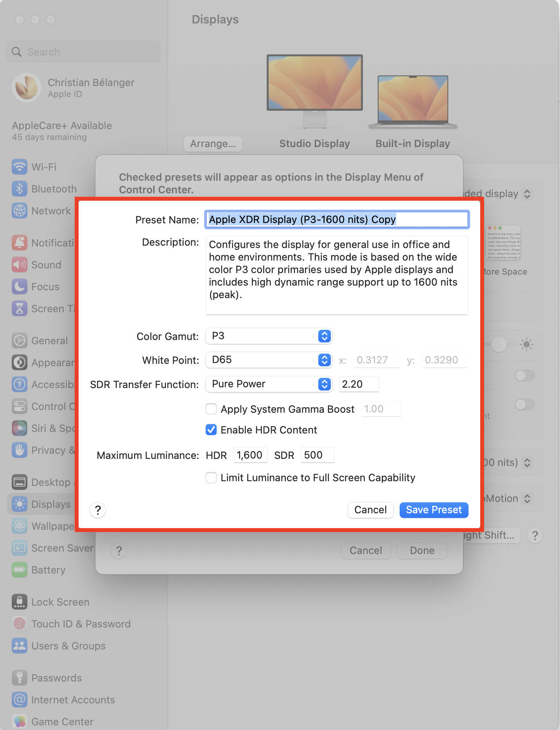Open Wi-Fi settings icon in sidebar
This screenshot has height=730, width=560.
pos(20,167)
